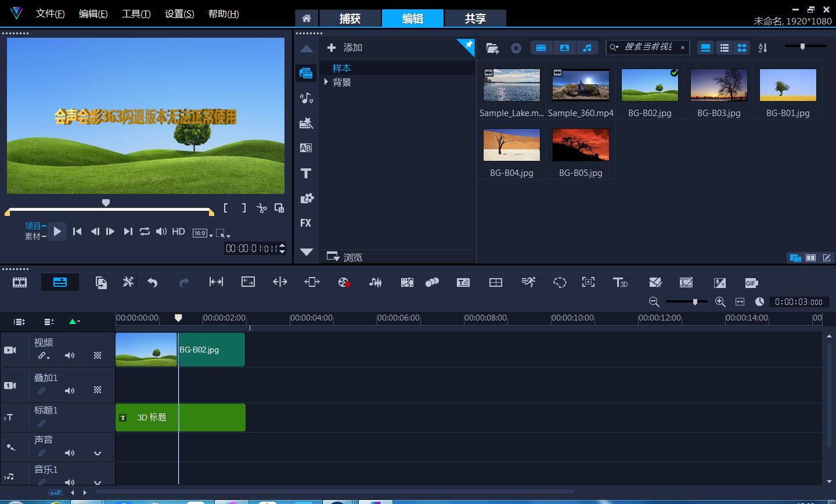
Task: Open the Transitions (AB) library panel
Action: 306,148
